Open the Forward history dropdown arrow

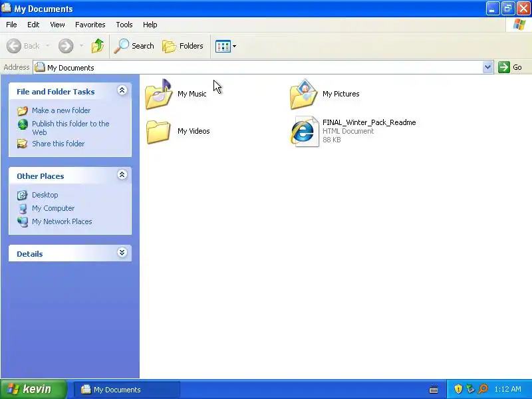81,46
